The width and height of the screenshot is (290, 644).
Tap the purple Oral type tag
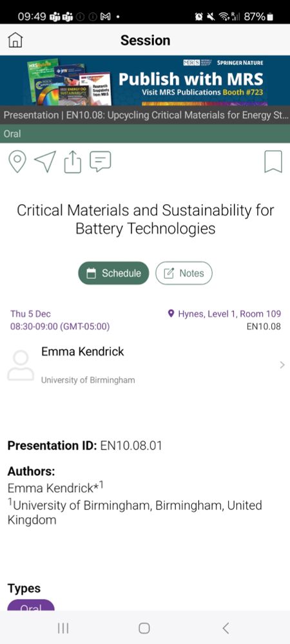(31, 605)
